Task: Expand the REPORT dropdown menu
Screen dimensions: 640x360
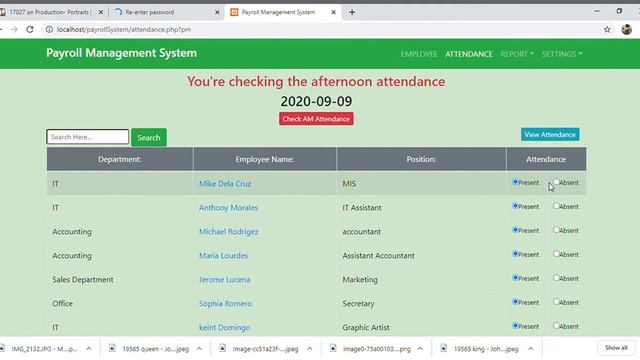Action: click(517, 54)
